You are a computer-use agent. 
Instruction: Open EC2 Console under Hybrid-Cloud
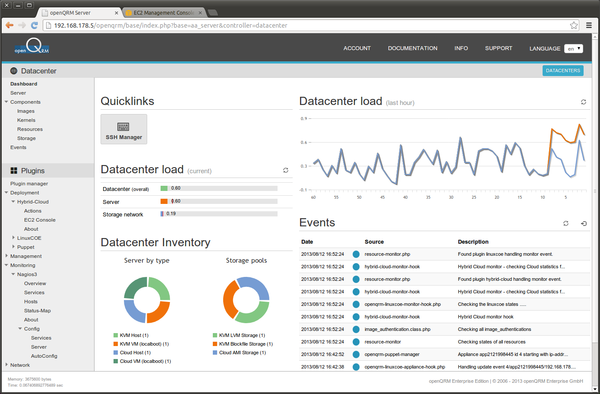[x=40, y=220]
